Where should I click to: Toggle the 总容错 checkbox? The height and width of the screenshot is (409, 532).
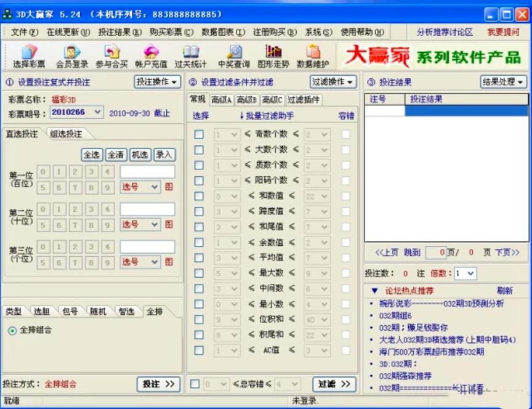[x=195, y=384]
